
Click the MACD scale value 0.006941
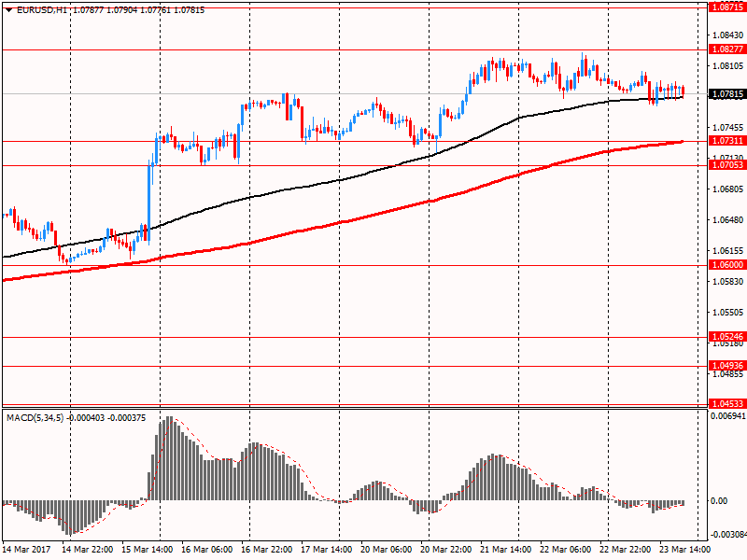point(728,416)
